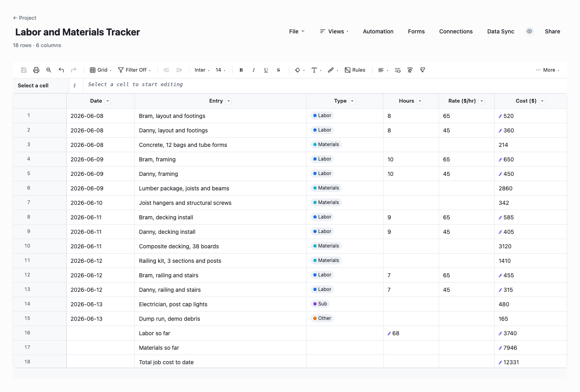The image size is (580, 392).
Task: Click the zoom out magnifier icon
Action: [49, 70]
